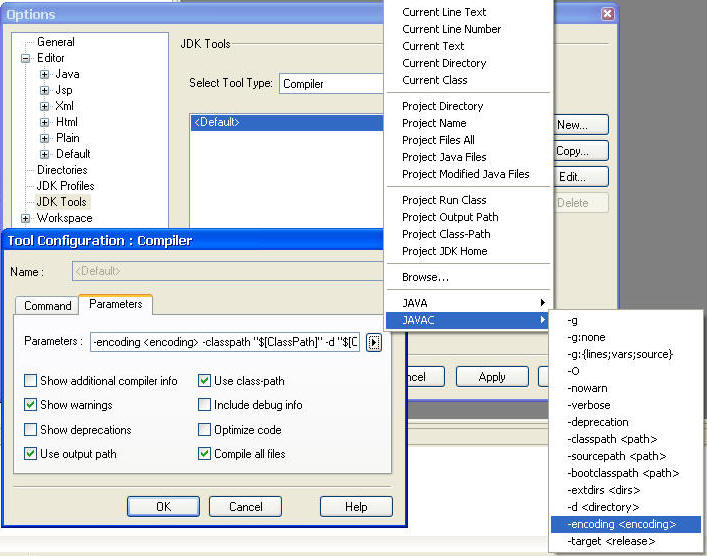Click inside the Parameters text field
Image resolution: width=707 pixels, height=556 pixels.
pyautogui.click(x=225, y=342)
